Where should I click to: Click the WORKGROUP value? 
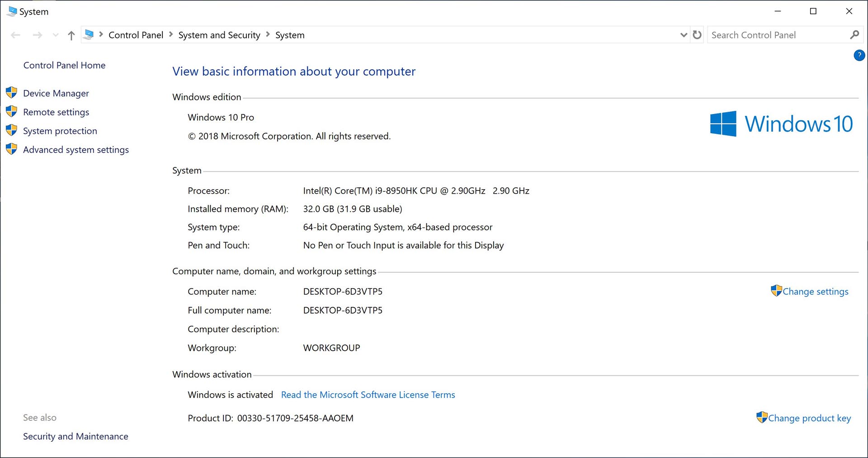tap(331, 348)
